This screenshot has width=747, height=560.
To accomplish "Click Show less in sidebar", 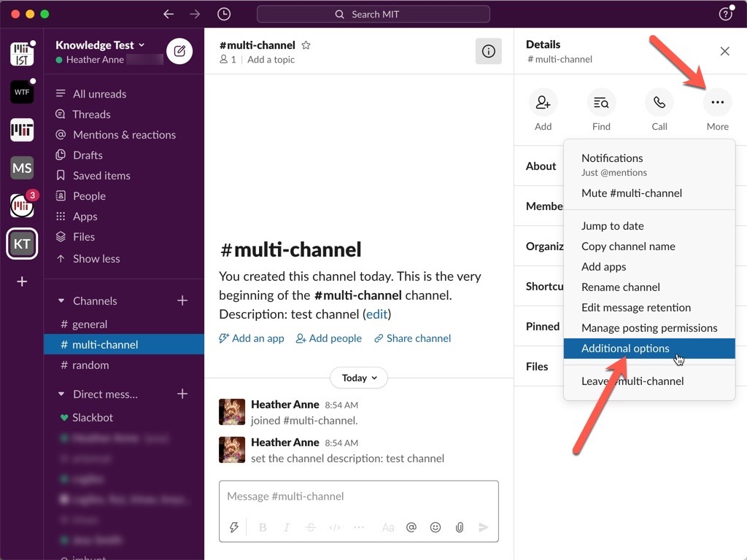I will click(96, 259).
